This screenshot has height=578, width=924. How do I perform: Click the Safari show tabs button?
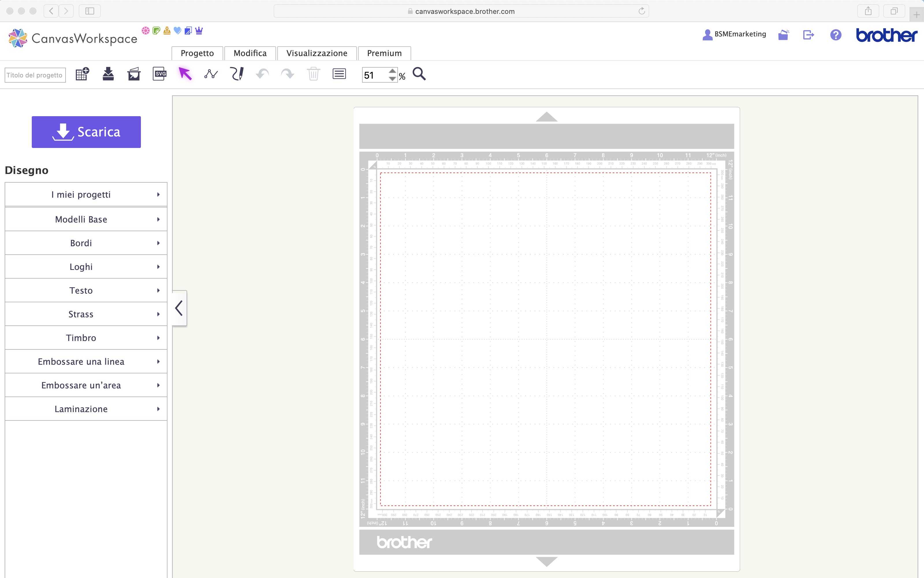894,11
